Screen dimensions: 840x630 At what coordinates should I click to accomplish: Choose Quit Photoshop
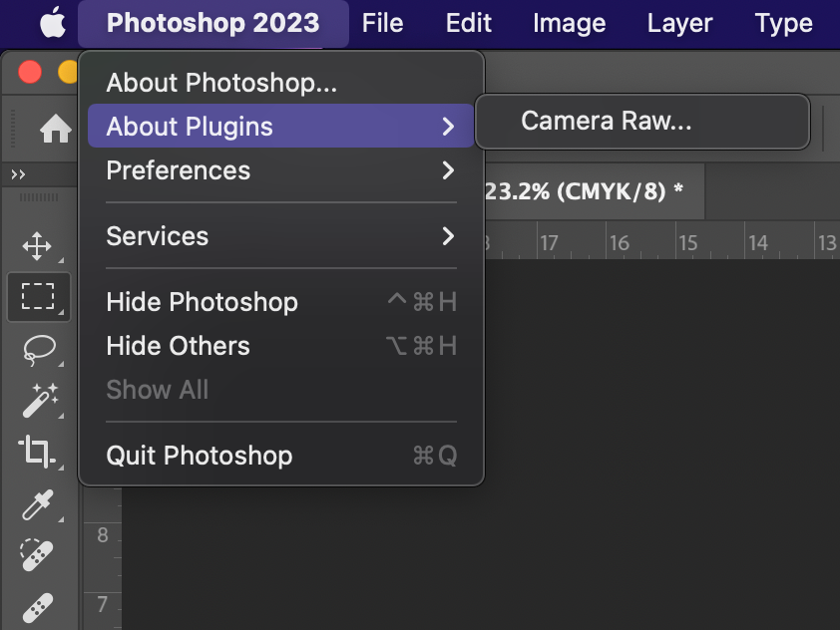pos(199,456)
